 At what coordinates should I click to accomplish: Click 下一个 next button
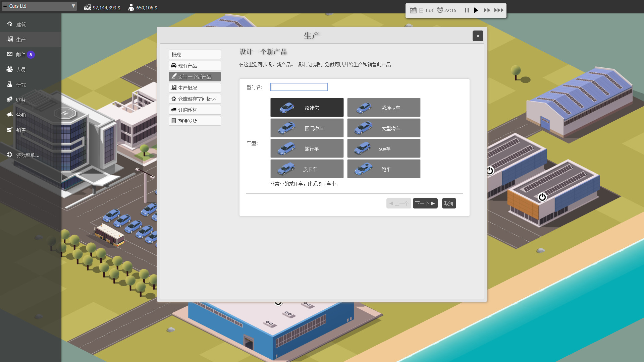[x=425, y=203]
